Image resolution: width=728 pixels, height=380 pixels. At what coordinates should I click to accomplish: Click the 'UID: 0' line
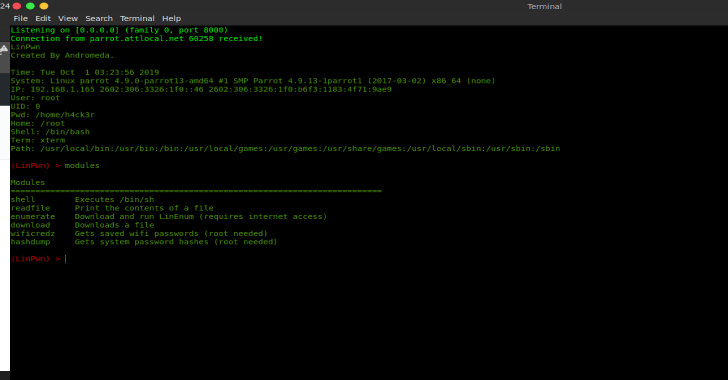[26, 106]
